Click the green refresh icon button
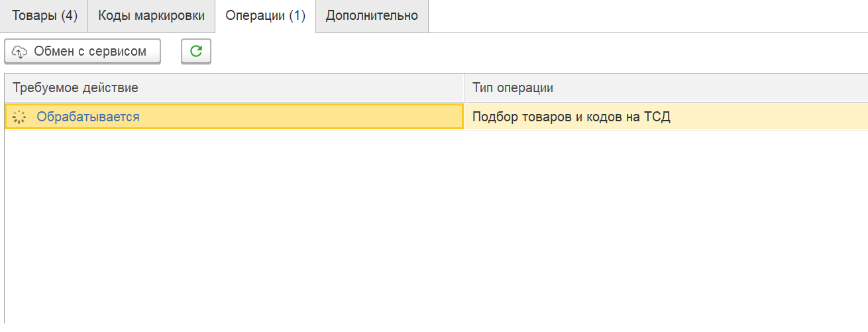 tap(196, 51)
